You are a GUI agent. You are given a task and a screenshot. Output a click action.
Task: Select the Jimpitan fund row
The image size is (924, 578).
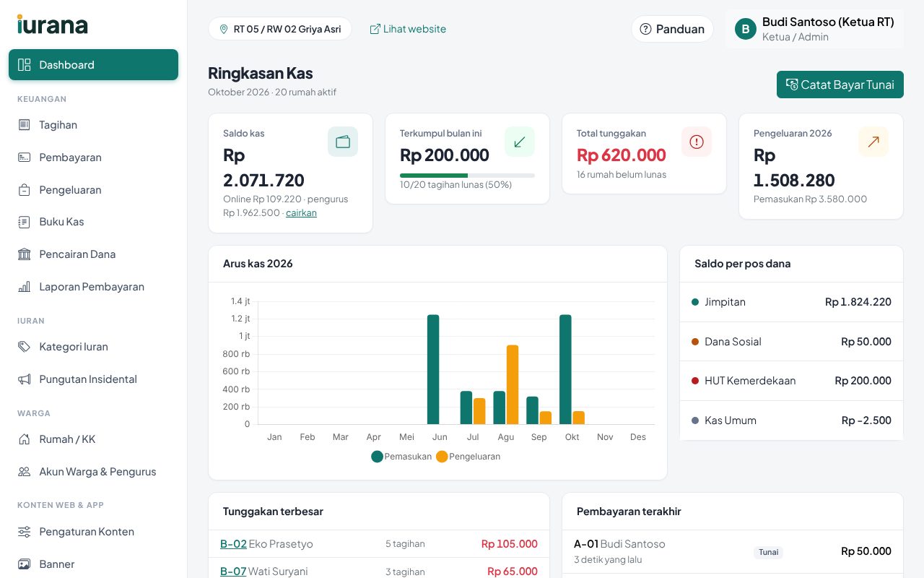791,302
